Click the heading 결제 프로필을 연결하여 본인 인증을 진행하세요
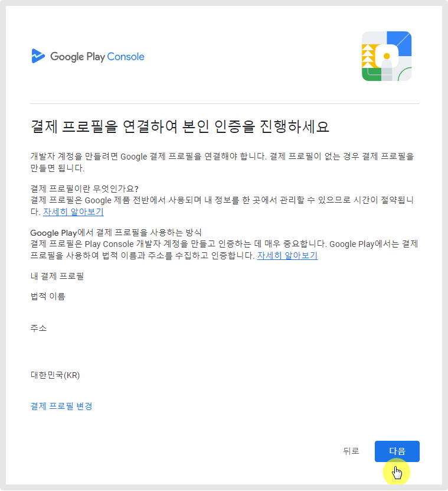Screen dimensions: 448x491 (180, 126)
